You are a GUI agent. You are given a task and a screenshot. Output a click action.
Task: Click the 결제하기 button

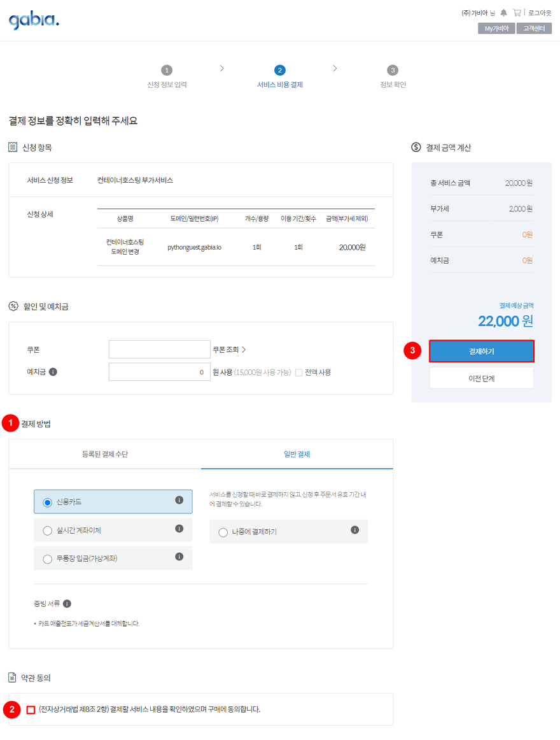[x=481, y=351]
